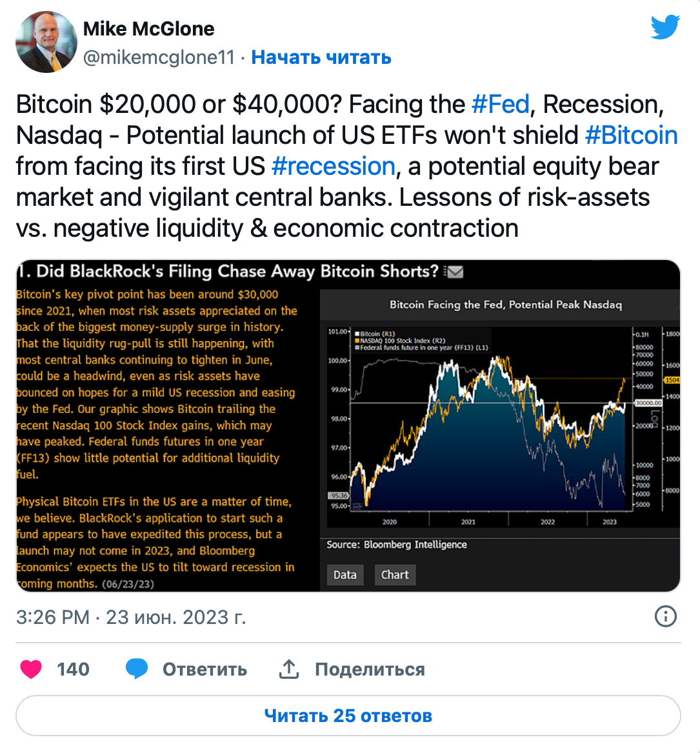700x753 pixels.
Task: Follow via Начать читать link
Action: 321,57
